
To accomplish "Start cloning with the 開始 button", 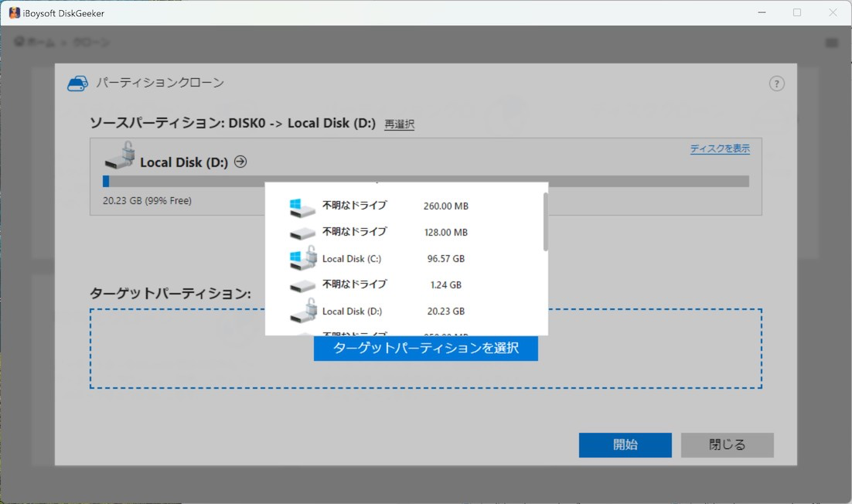I will [625, 444].
